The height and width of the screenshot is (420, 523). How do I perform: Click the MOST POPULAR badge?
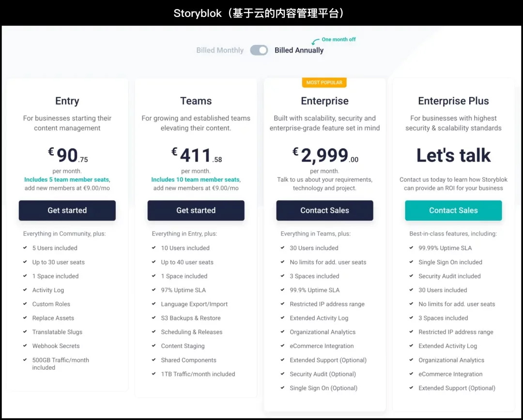pyautogui.click(x=324, y=82)
